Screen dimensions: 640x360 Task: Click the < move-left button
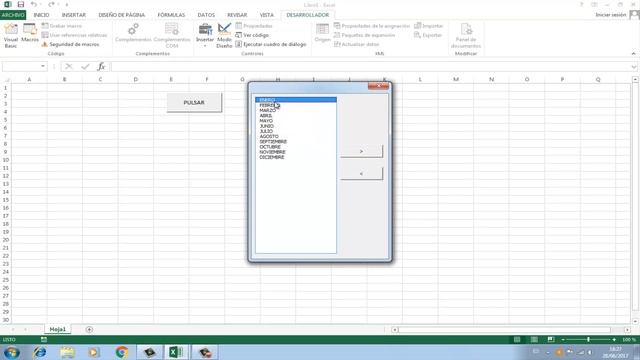pyautogui.click(x=361, y=174)
